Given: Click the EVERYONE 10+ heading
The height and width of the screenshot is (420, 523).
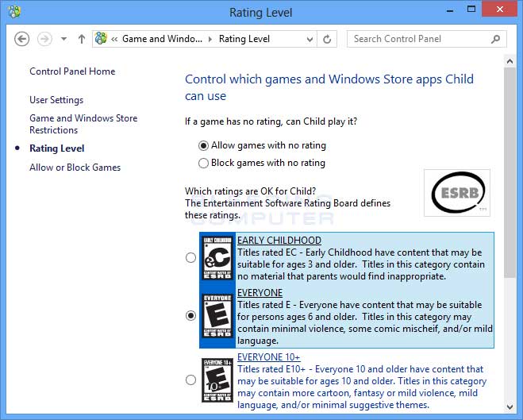Looking at the screenshot, I should tap(268, 357).
